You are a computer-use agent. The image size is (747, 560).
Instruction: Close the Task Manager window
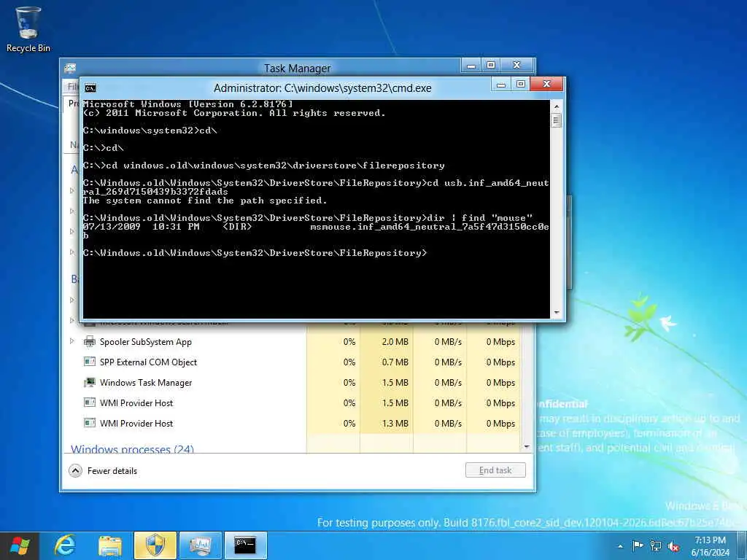517,65
